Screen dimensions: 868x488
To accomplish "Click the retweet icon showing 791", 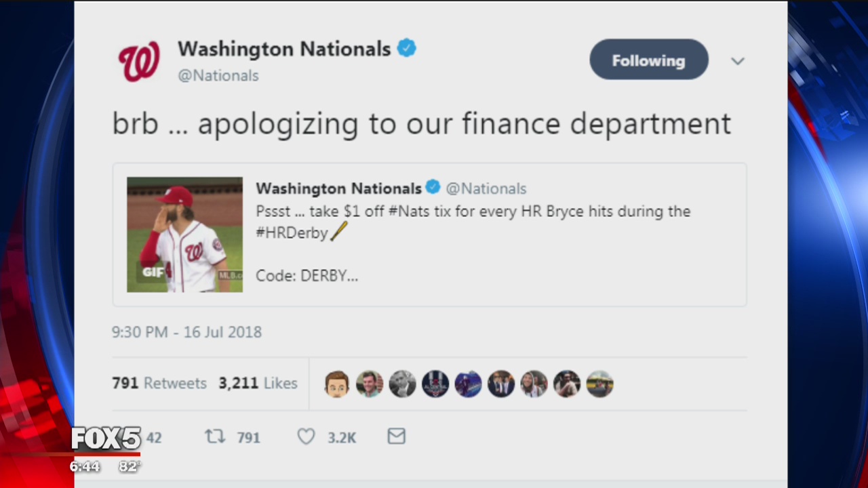I will (x=215, y=437).
